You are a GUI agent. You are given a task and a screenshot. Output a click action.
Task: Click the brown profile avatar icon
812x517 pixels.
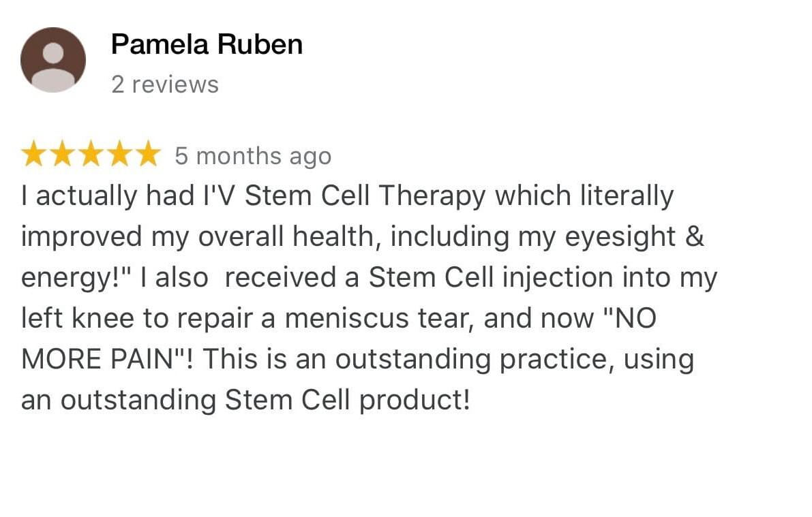pyautogui.click(x=52, y=59)
